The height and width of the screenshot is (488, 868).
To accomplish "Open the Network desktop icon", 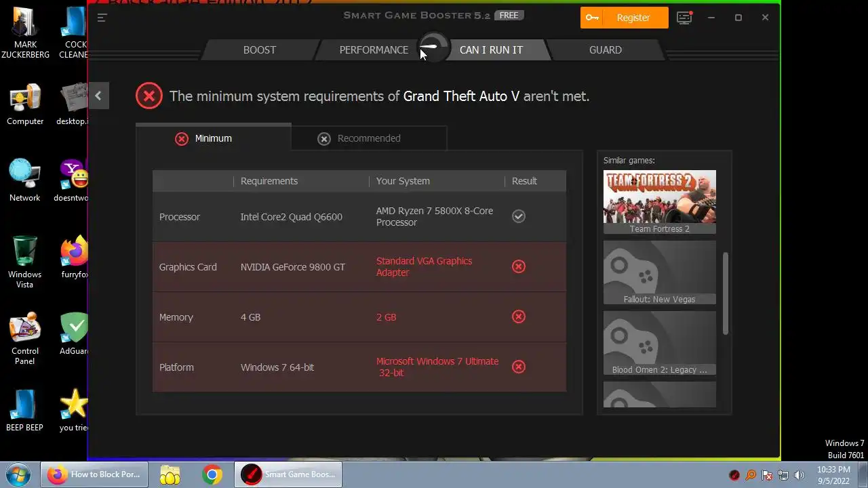I will point(25,180).
